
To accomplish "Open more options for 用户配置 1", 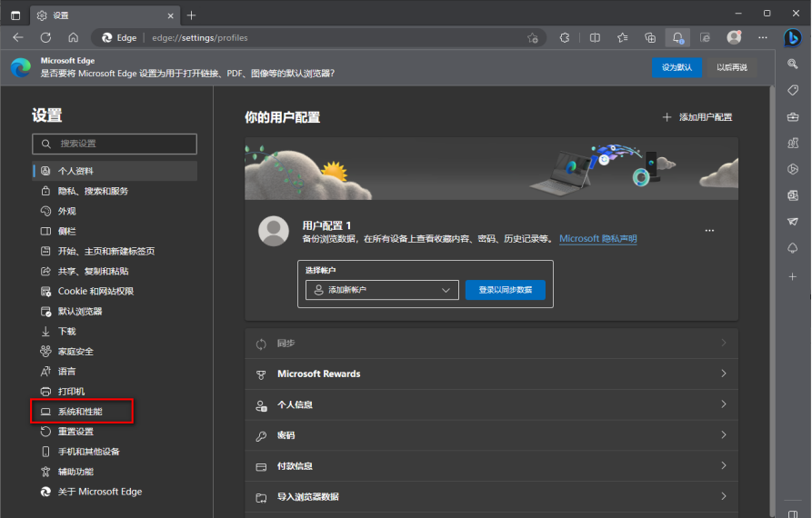I will coord(709,230).
